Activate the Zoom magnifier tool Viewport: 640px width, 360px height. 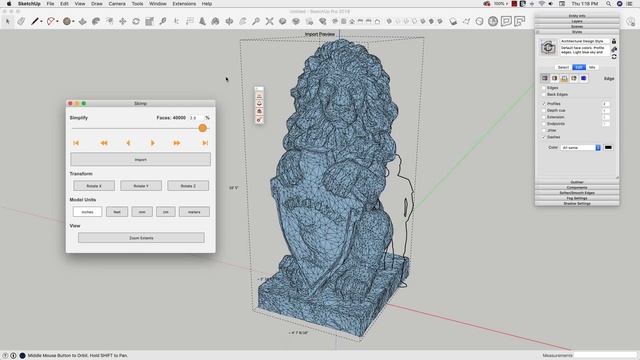(x=256, y=21)
